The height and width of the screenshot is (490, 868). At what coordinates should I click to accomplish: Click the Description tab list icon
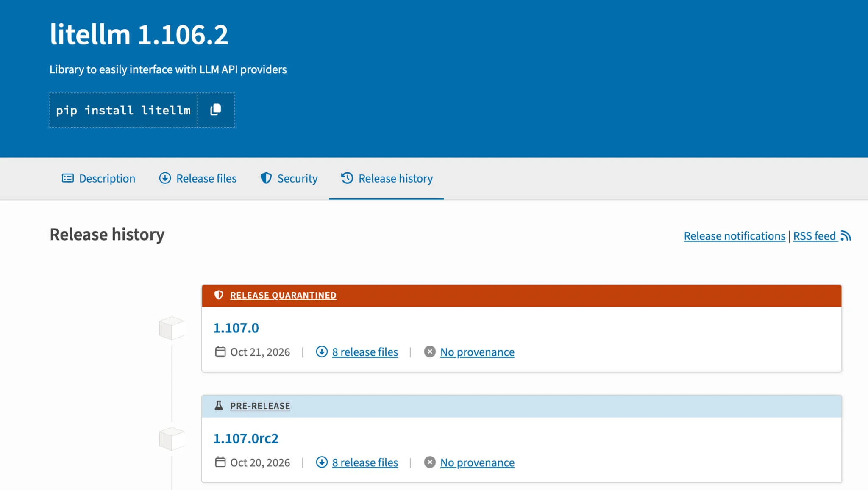(x=68, y=178)
